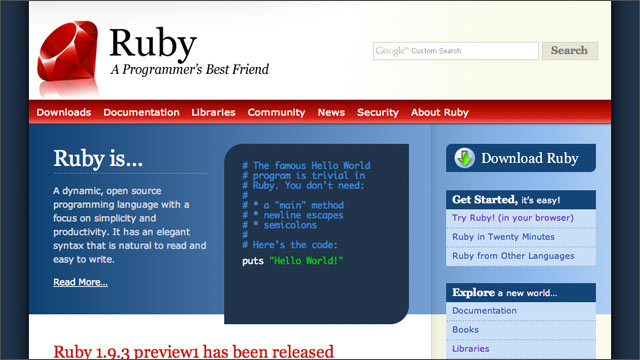Click the 'Explore a new world...' heading

(504, 293)
